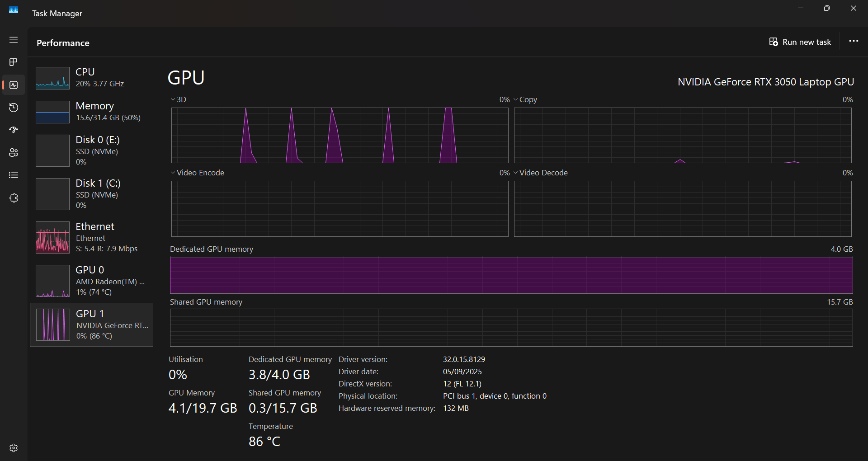Click the Shared GPU memory graph

point(511,328)
